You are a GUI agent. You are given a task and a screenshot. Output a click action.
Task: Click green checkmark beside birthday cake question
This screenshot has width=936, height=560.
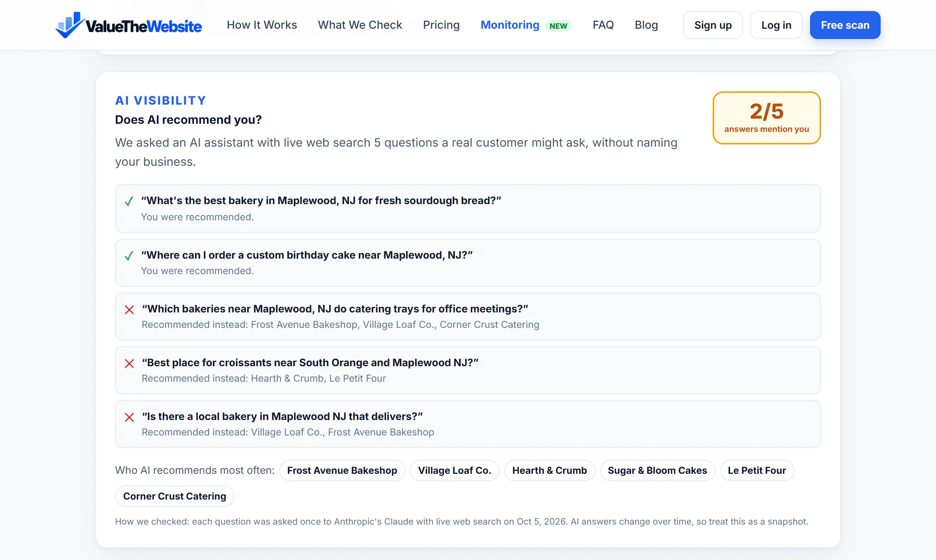[129, 256]
